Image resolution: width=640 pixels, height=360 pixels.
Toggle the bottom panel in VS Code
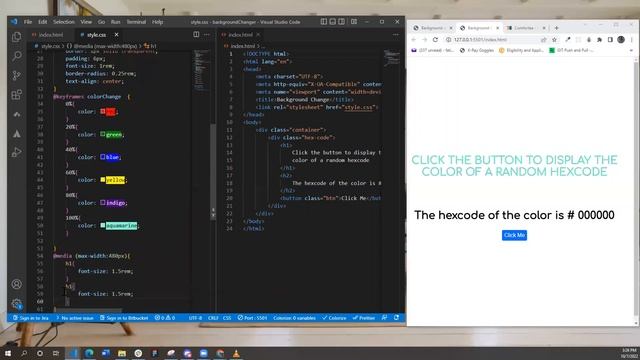tap(333, 22)
